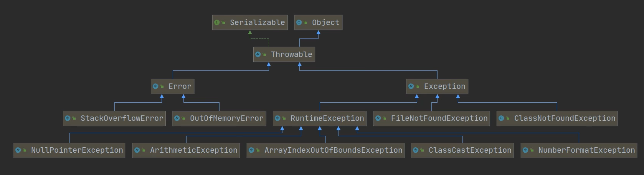This screenshot has width=644, height=175.
Task: Click the class icon on NullPointerException
Action: point(18,150)
